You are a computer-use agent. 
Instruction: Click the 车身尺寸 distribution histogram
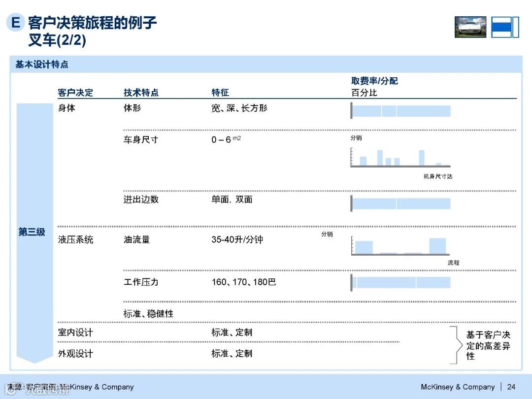tap(400, 158)
